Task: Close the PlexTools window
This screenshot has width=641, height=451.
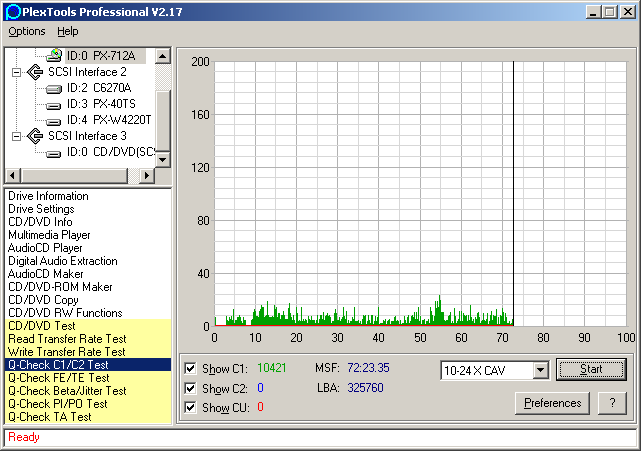Action: click(628, 12)
